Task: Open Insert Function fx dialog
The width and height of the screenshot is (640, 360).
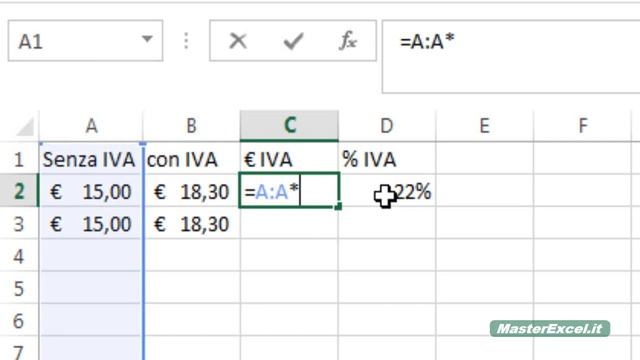Action: pyautogui.click(x=348, y=41)
